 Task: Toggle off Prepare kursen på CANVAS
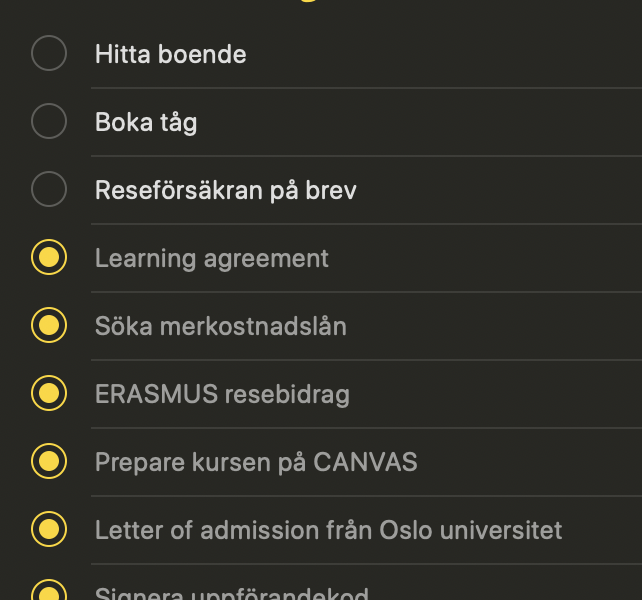click(49, 461)
